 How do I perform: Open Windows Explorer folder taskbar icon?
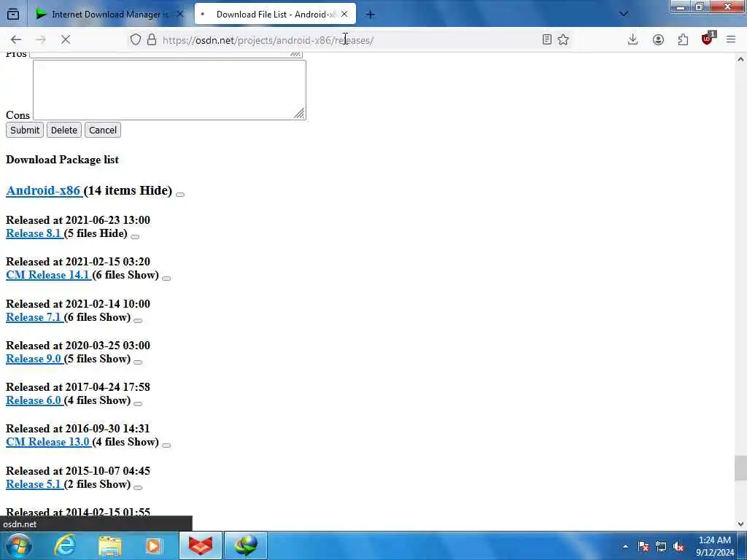(x=110, y=545)
